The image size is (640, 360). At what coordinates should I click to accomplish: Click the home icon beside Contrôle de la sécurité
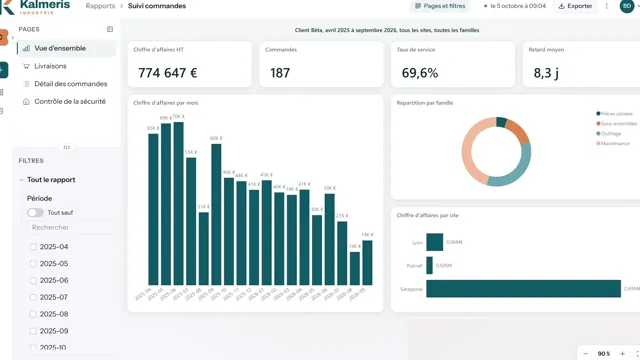(27, 102)
